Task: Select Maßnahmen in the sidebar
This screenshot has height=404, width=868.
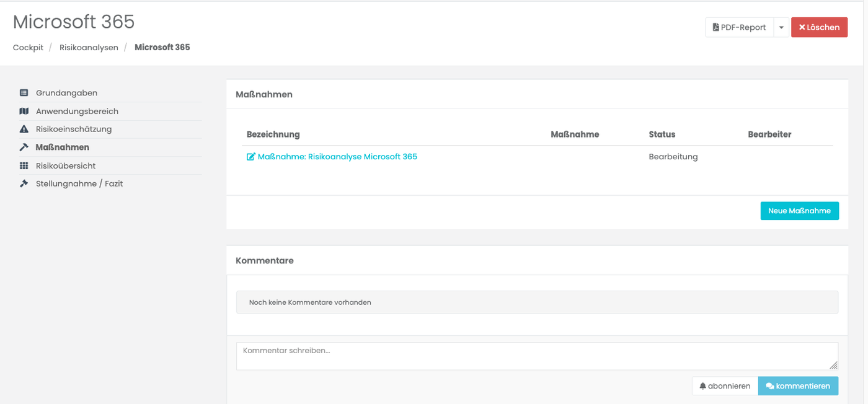Action: pos(63,147)
